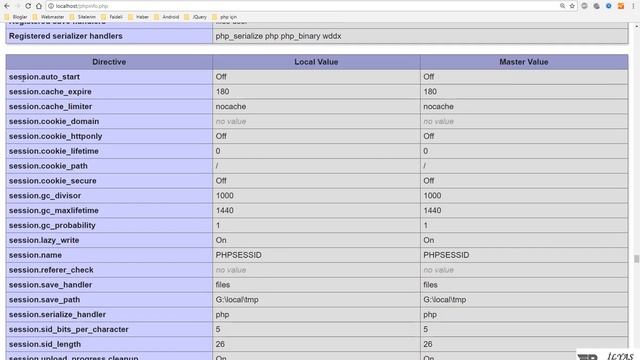Select the session.auto_start directive name
The width and height of the screenshot is (640, 360).
click(44, 77)
